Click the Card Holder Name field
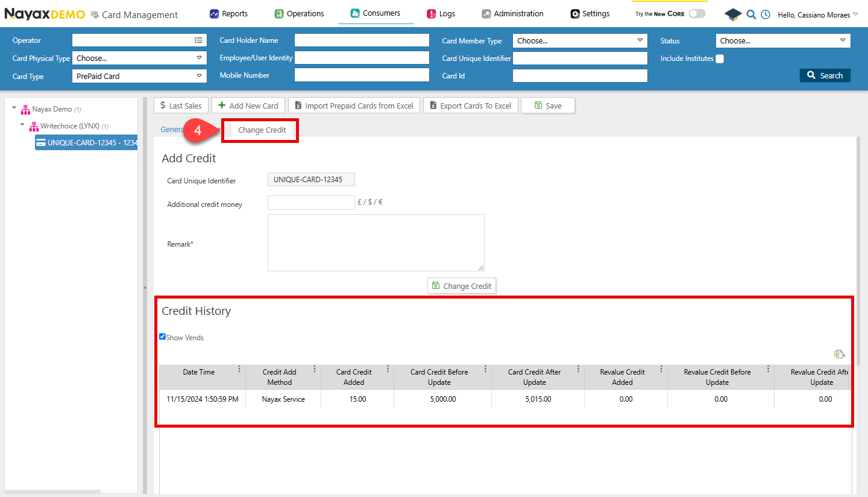Viewport: 868px width, 497px height. click(x=362, y=40)
